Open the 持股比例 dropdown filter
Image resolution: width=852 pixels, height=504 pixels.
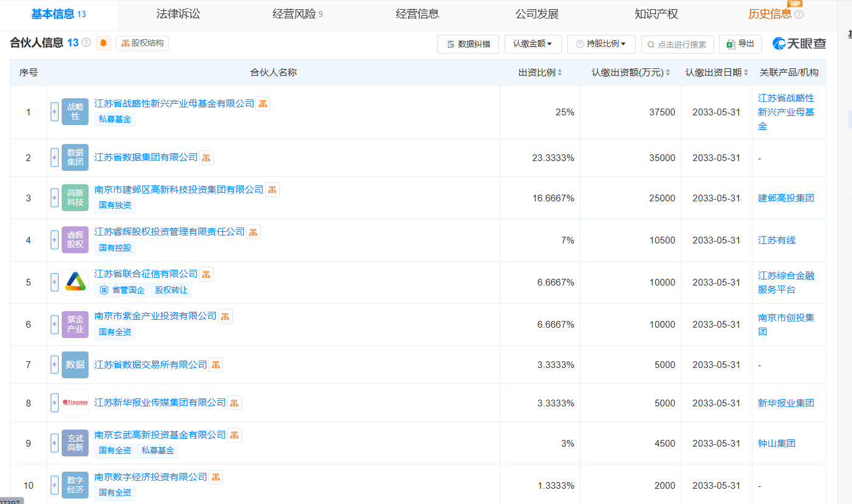[x=601, y=44]
